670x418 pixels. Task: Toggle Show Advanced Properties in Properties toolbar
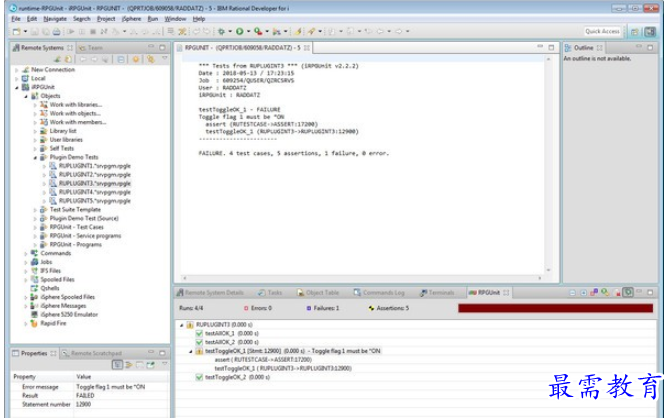(129, 365)
